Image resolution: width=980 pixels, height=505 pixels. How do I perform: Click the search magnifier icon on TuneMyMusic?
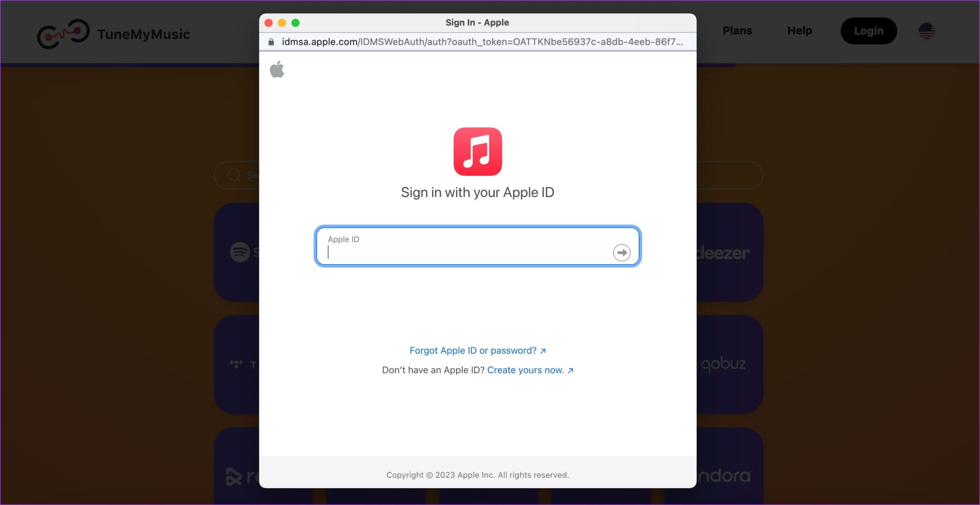pyautogui.click(x=234, y=175)
